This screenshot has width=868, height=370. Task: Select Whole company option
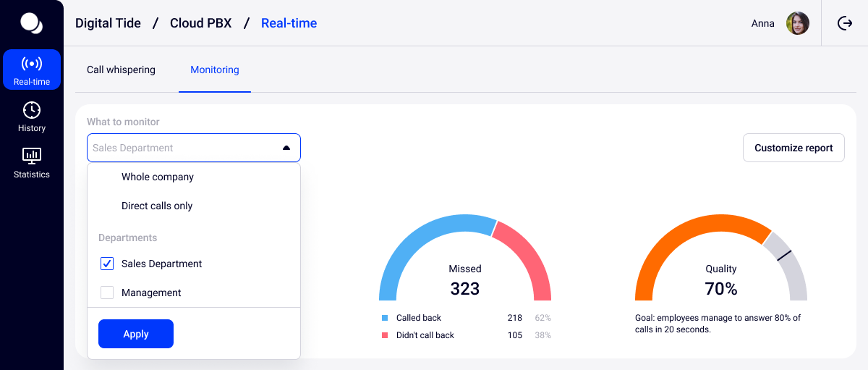(158, 177)
